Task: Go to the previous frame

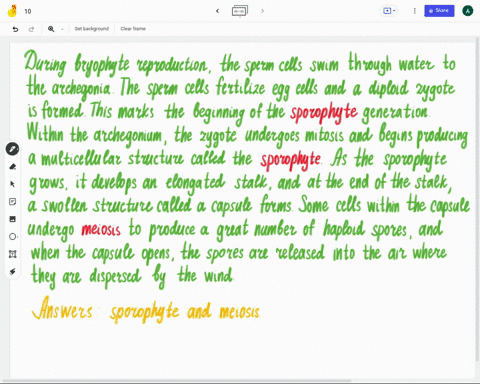Action: (218, 11)
